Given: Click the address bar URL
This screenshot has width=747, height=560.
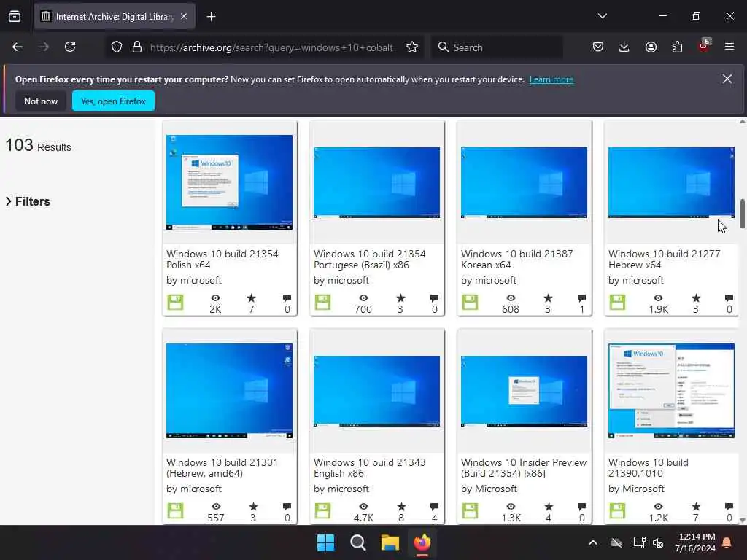Looking at the screenshot, I should 271,47.
